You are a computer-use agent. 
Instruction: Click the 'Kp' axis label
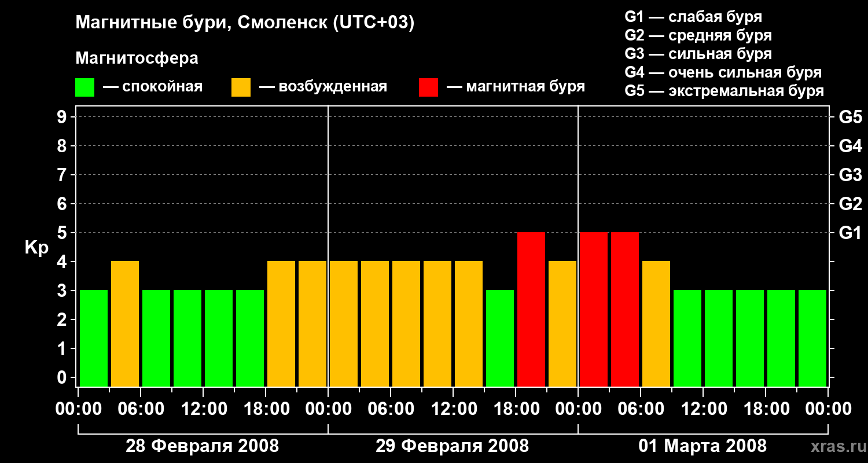point(36,248)
